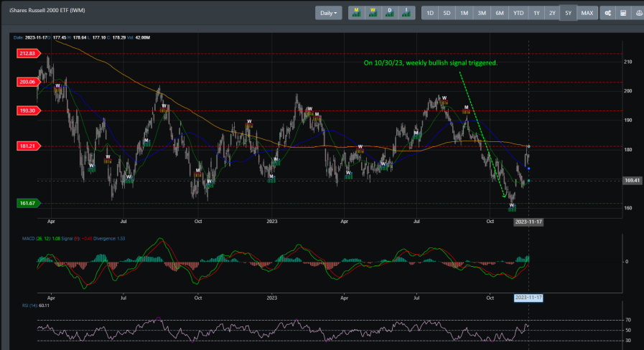
Task: Click the M signal marker near September 2023 peak
Action: point(466,109)
